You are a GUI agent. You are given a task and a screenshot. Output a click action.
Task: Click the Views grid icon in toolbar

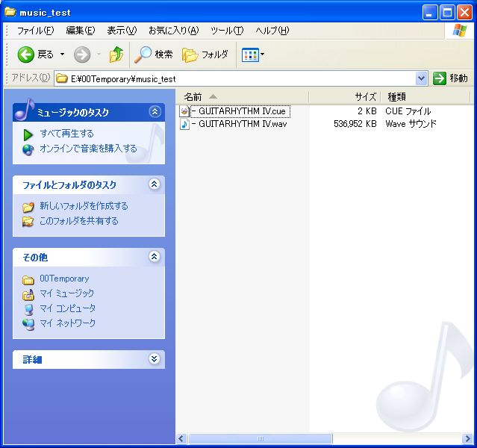click(250, 55)
